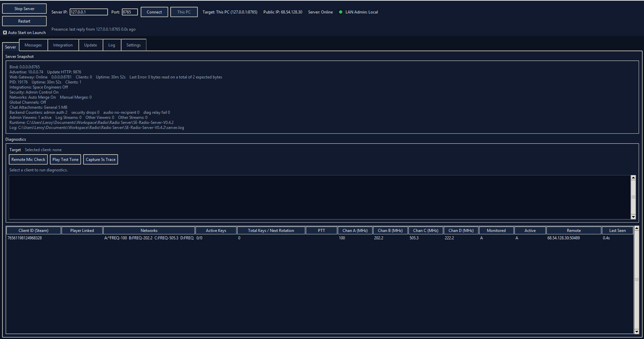Viewport: 644px width, 339px height.
Task: Click the Remote column header
Action: [574, 231]
